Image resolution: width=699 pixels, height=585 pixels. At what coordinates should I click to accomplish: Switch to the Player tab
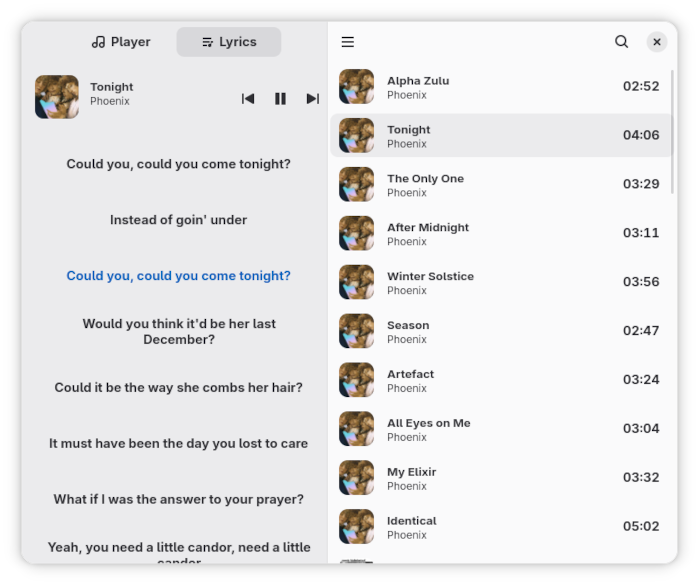pyautogui.click(x=121, y=42)
